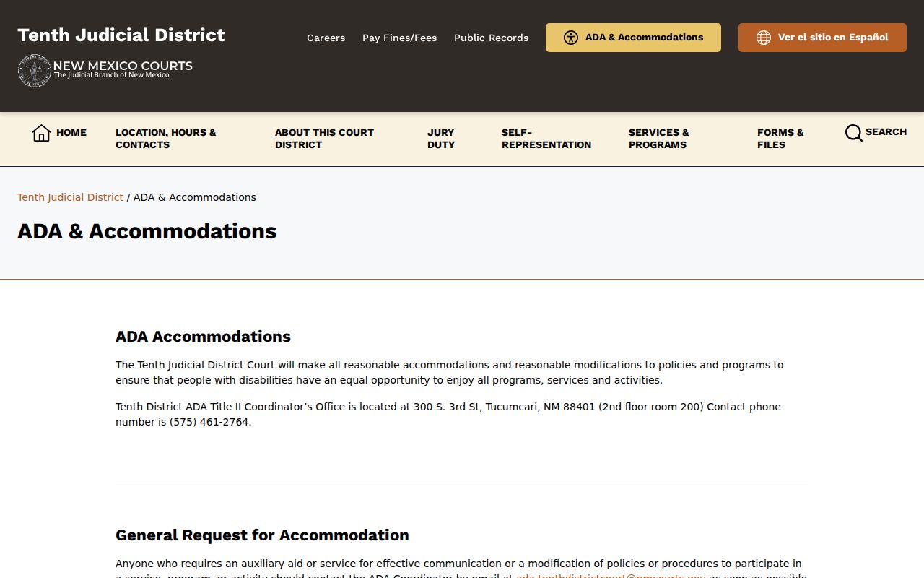The width and height of the screenshot is (924, 578).
Task: Click the phone number (575) 461-2764
Action: point(209,422)
